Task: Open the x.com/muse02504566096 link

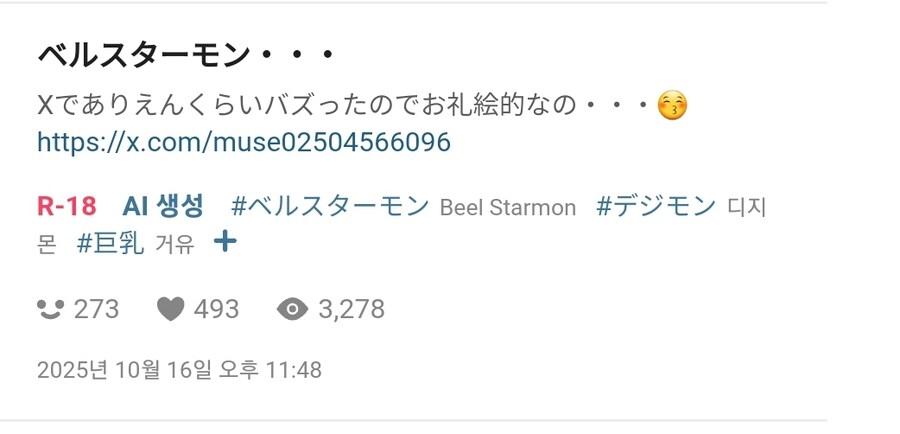Action: [x=244, y=142]
